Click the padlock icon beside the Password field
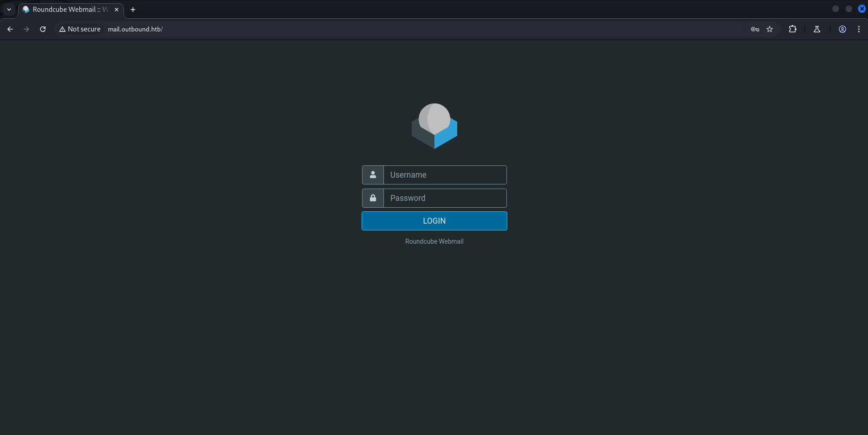Image resolution: width=868 pixels, height=435 pixels. click(373, 198)
